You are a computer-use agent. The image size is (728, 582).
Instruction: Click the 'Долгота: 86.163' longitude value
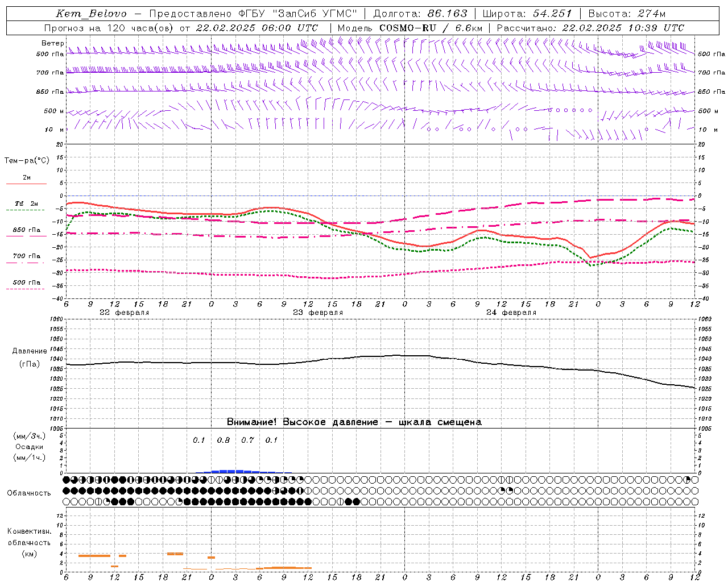click(x=420, y=14)
